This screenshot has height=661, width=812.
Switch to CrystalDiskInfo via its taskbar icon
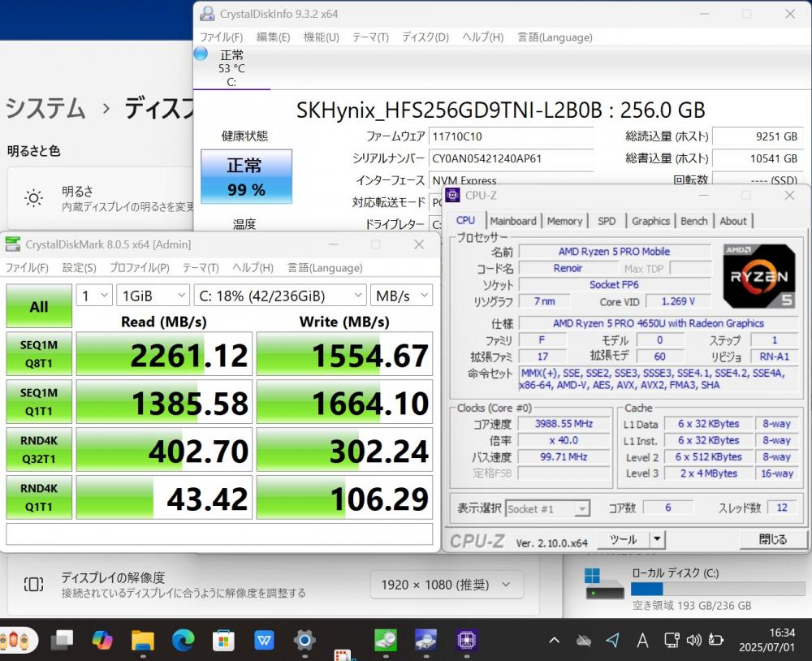pyautogui.click(x=426, y=640)
